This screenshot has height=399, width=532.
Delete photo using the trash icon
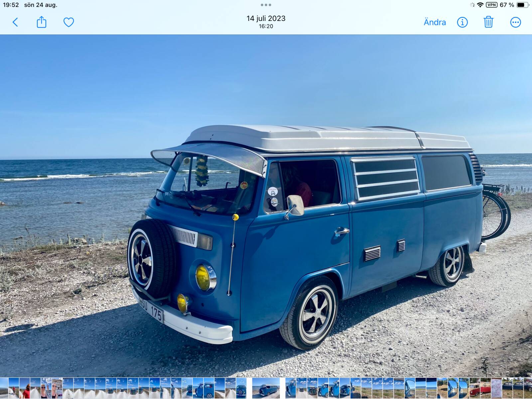(488, 22)
